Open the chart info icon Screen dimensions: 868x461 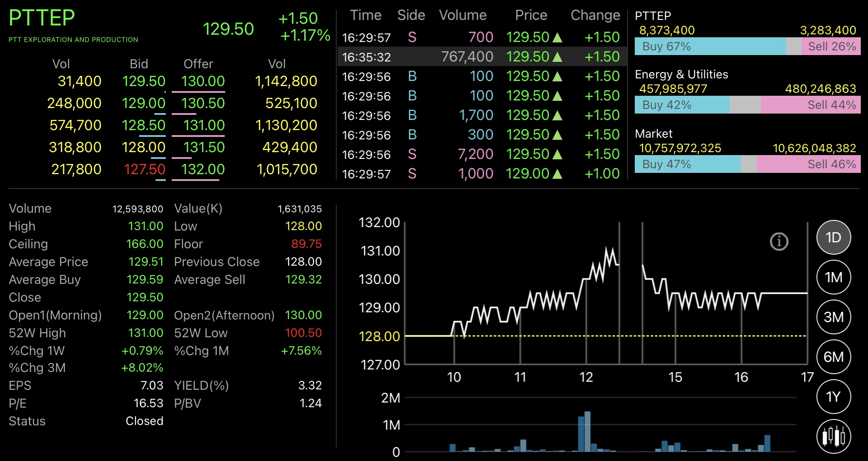tap(779, 242)
